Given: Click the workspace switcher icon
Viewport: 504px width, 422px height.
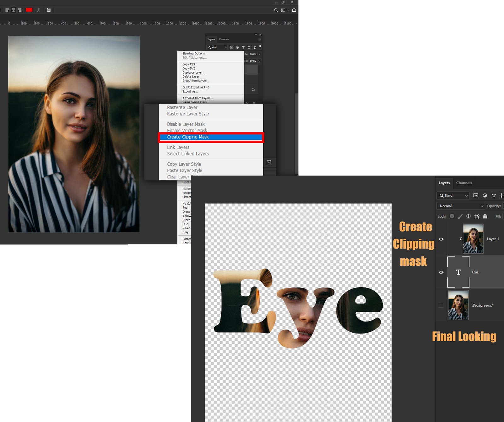Looking at the screenshot, I should [283, 10].
